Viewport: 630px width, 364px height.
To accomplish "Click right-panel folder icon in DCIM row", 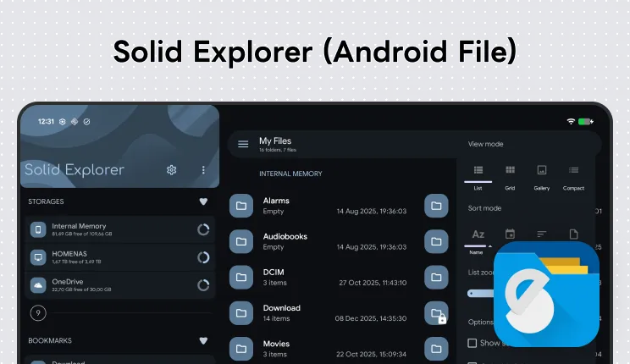I will (x=436, y=277).
